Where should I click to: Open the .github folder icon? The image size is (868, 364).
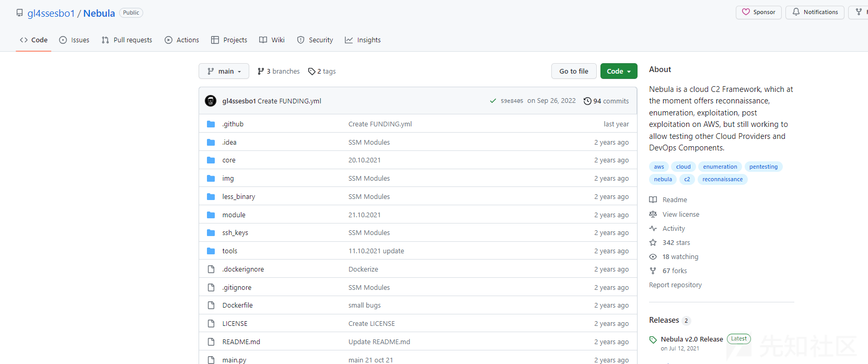coord(211,124)
